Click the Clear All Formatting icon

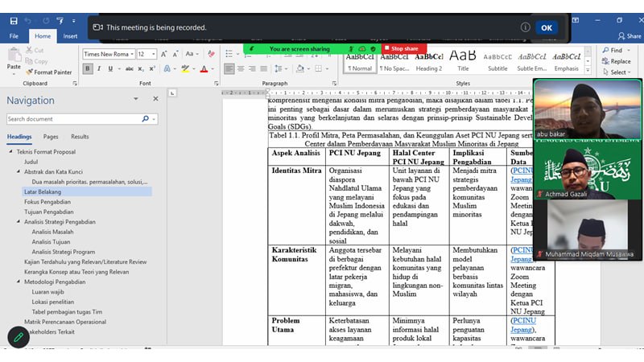pyautogui.click(x=211, y=54)
